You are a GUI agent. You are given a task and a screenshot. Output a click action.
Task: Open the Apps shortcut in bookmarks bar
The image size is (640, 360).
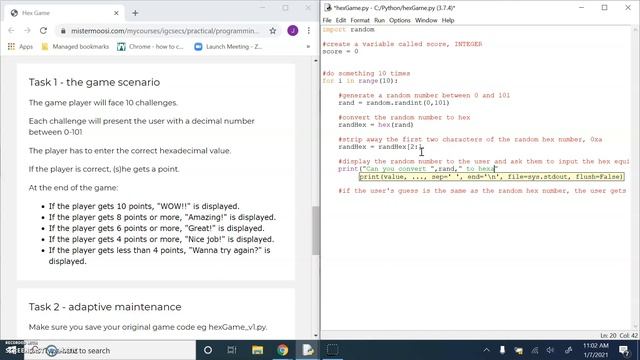(20, 47)
